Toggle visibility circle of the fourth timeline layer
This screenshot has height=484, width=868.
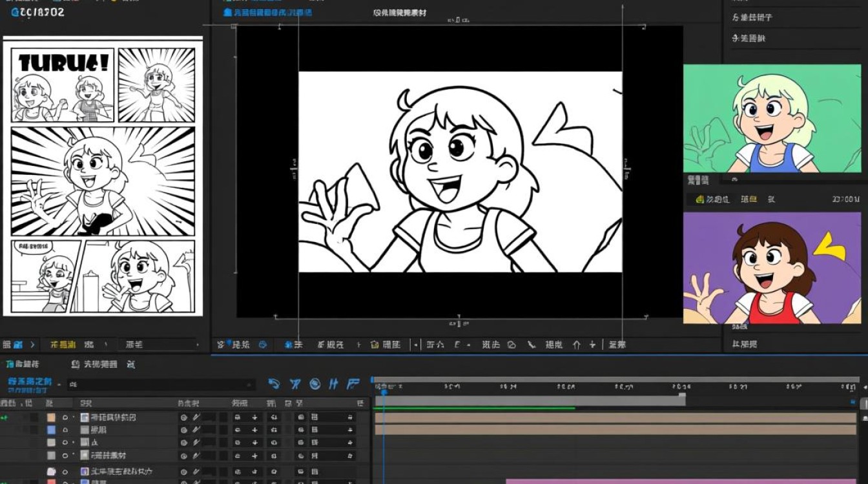click(x=65, y=456)
